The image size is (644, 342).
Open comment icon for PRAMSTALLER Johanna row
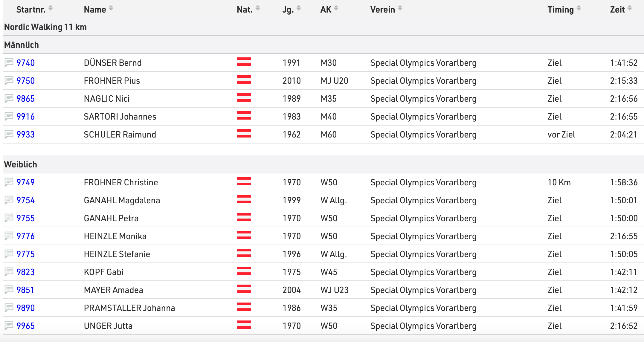[9, 308]
